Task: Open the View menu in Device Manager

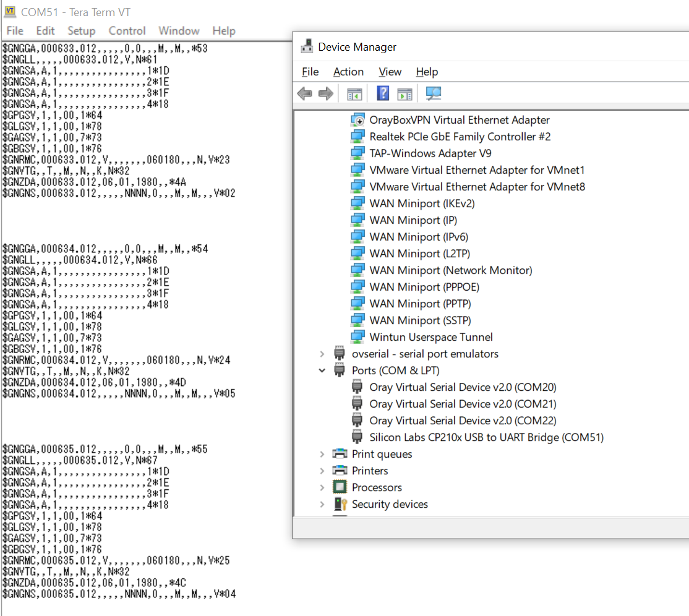Action: pyautogui.click(x=390, y=72)
